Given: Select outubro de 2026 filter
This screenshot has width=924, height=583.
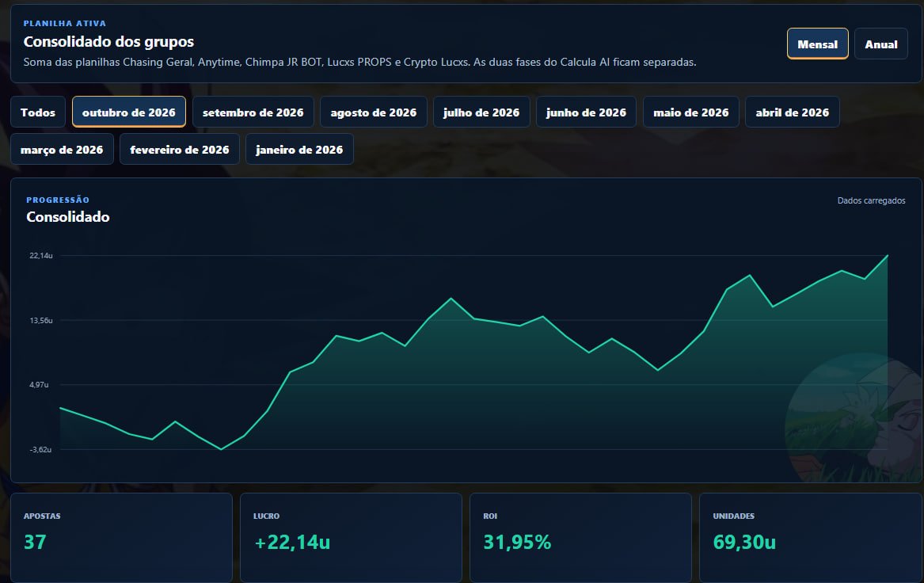Looking at the screenshot, I should click(x=129, y=112).
